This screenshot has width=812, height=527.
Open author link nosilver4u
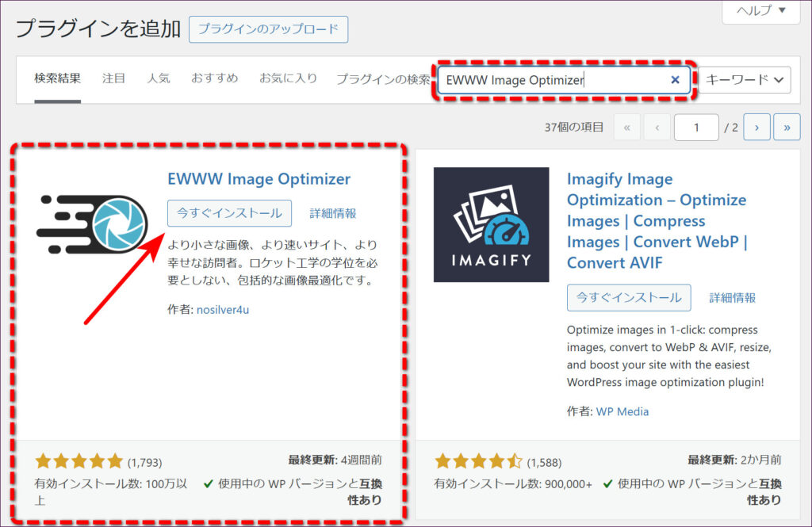[223, 310]
